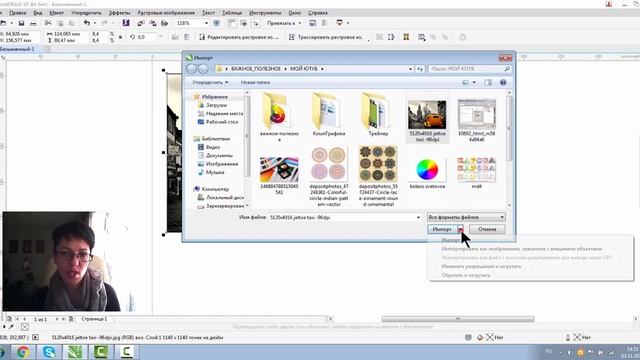Click the Отмена button
This screenshot has height=360, width=640.
487,229
